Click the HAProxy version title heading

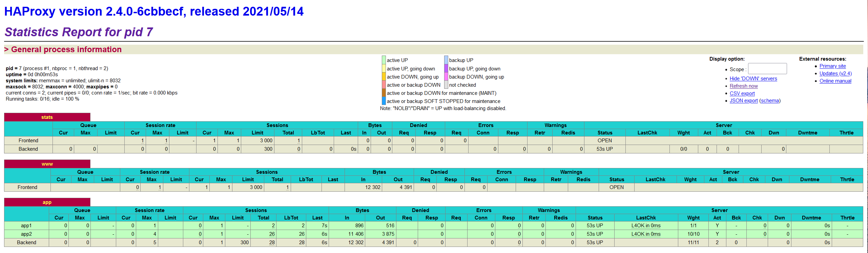[x=154, y=12]
